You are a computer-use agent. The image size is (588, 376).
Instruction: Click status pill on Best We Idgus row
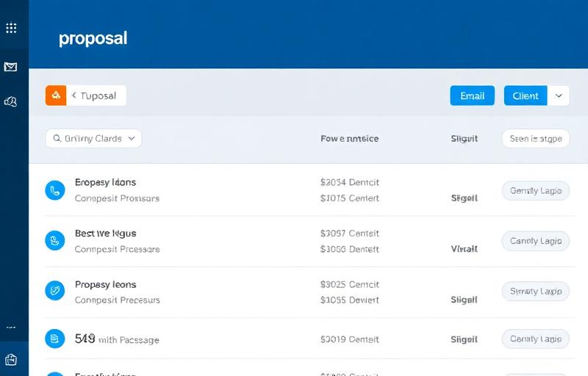click(x=535, y=240)
